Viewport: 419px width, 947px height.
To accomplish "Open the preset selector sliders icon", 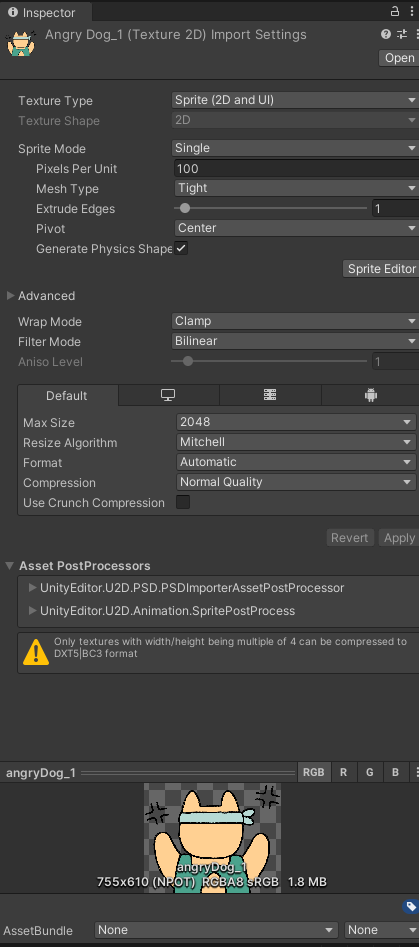I will [401, 34].
